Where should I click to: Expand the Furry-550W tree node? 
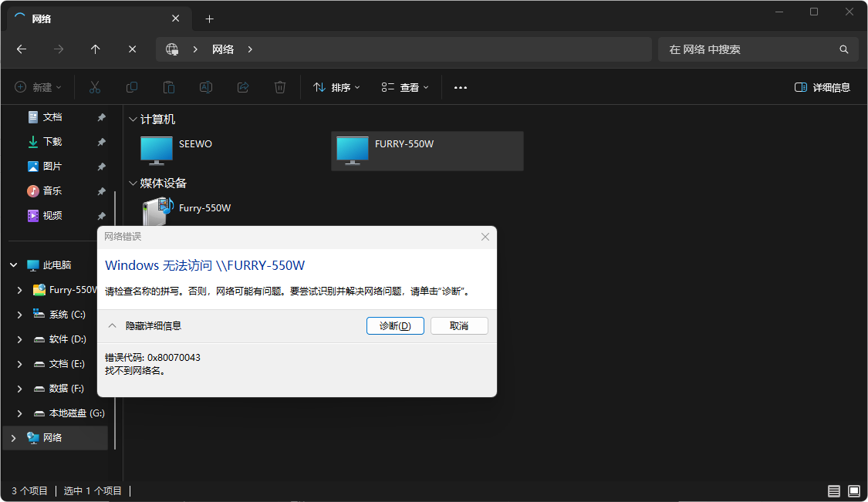coord(20,290)
